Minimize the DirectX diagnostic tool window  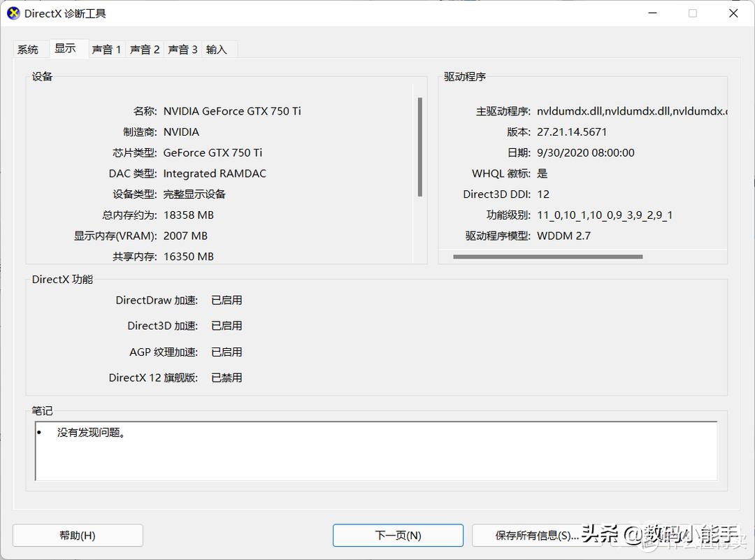(653, 13)
